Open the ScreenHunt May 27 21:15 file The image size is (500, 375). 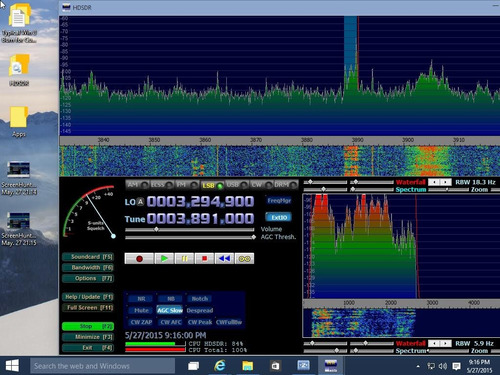[x=19, y=229]
